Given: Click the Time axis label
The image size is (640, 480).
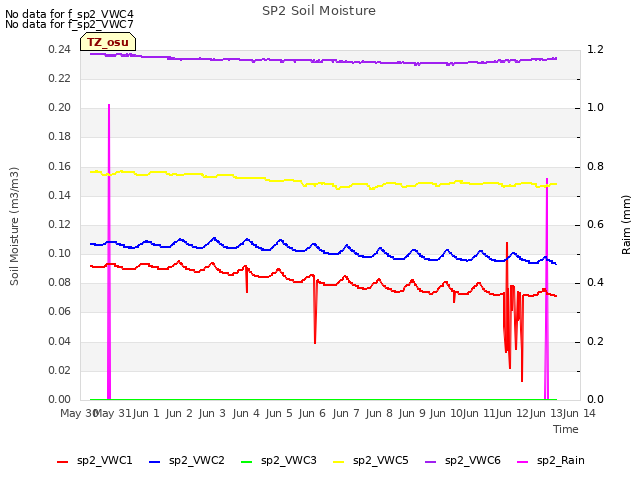Looking at the screenshot, I should pyautogui.click(x=566, y=429).
